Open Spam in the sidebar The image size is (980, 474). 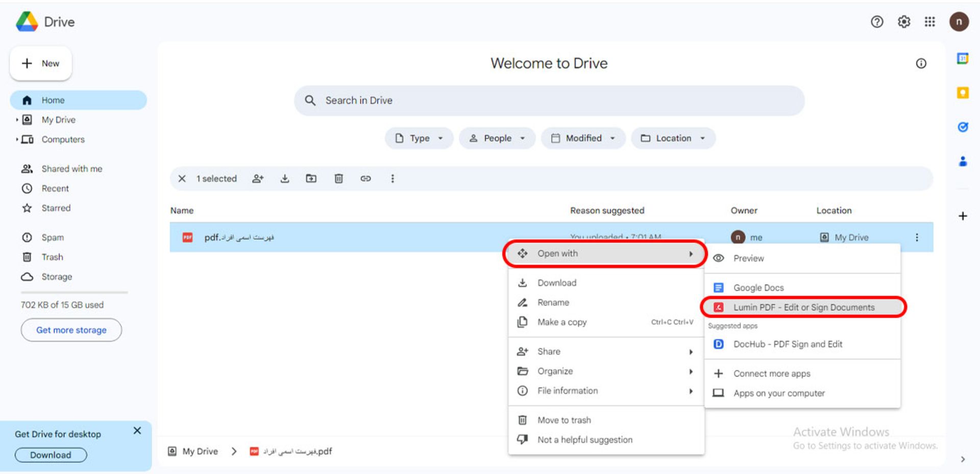79,238
